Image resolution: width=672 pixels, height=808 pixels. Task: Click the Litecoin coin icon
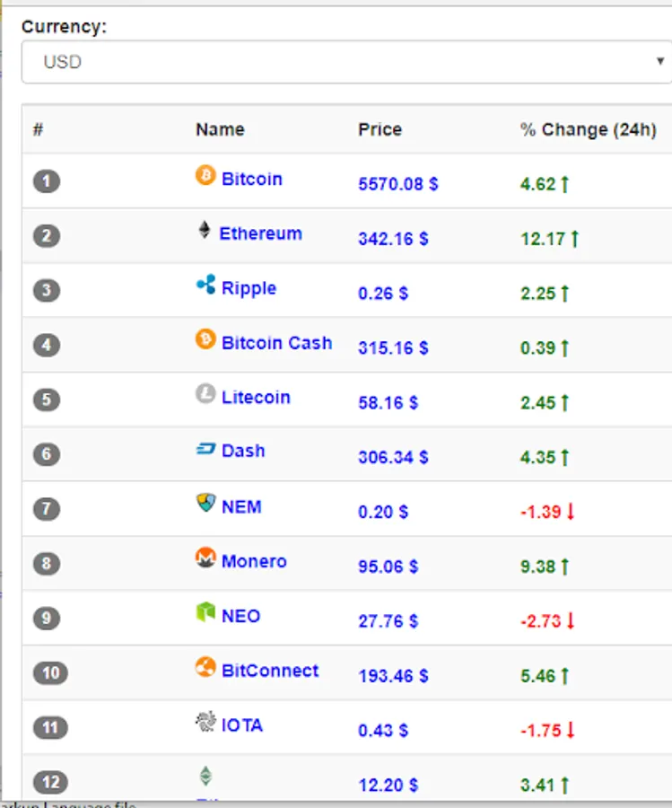pos(205,394)
